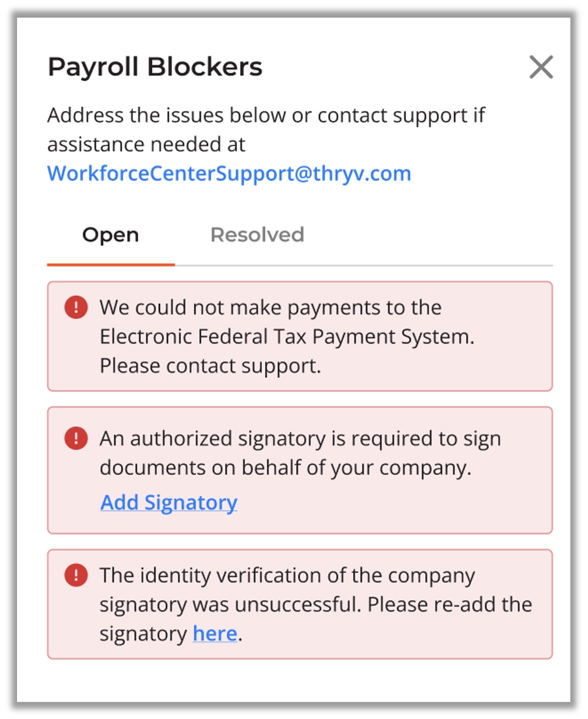This screenshot has width=588, height=719.
Task: Click the Payroll Blockers heading
Action: (x=155, y=67)
